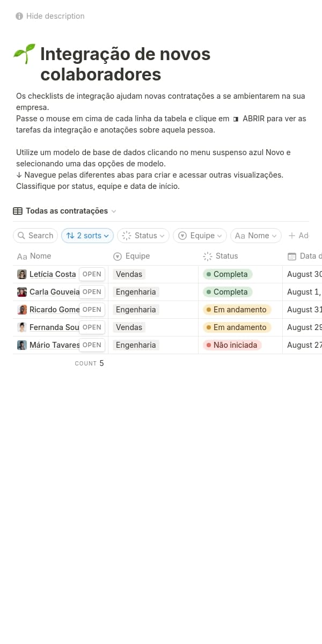Click Ricardo's avatar photo
This screenshot has height=644, width=322.
[22, 310]
